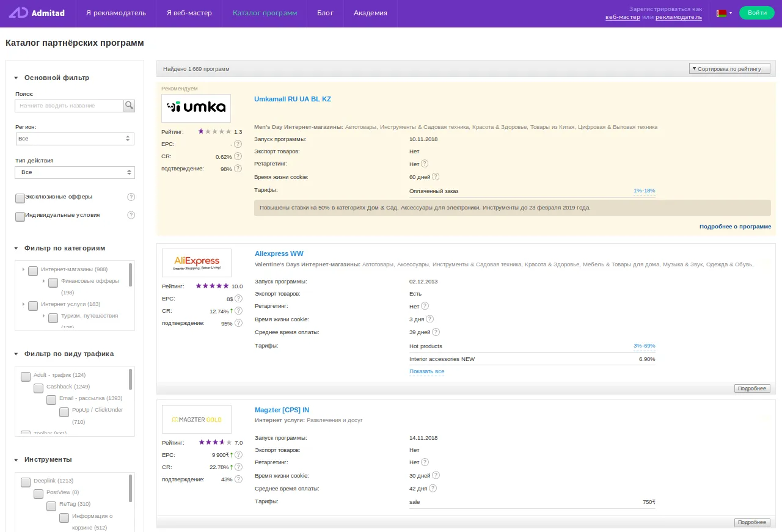
Task: Click help icon next to cookie 60 дней
Action: click(x=436, y=177)
